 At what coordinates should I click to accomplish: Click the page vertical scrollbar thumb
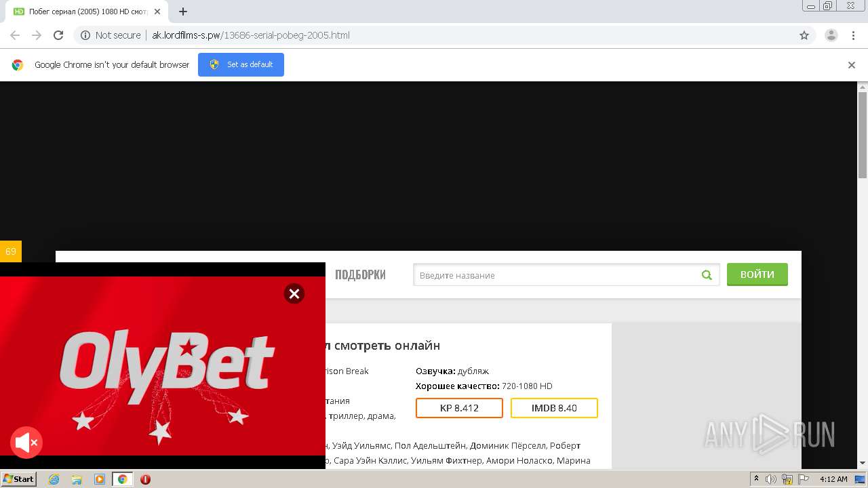pyautogui.click(x=863, y=136)
